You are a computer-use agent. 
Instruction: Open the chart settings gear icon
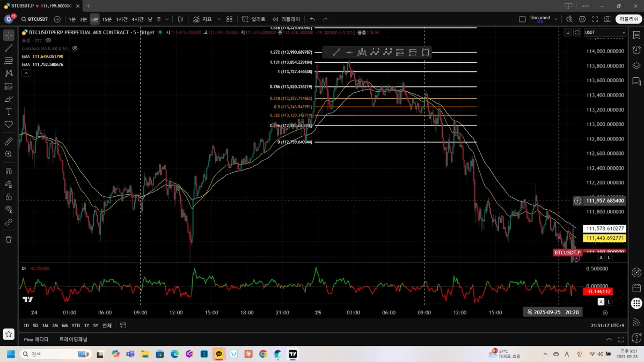[582, 19]
